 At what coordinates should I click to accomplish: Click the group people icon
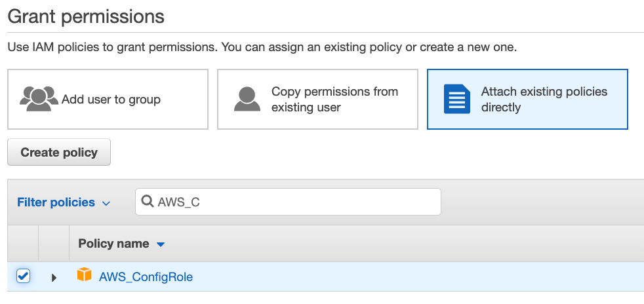(x=39, y=98)
